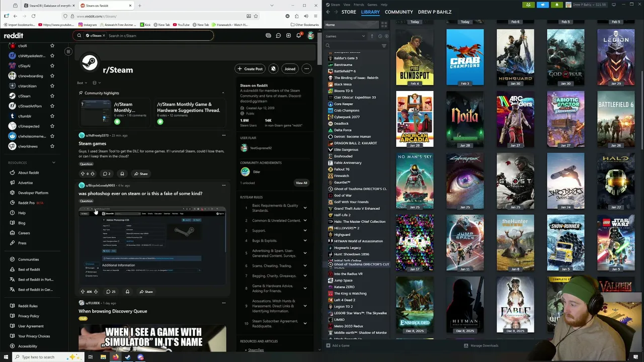The height and width of the screenshot is (362, 644).
Task: Share the Photoshop on Steam post
Action: (x=146, y=292)
